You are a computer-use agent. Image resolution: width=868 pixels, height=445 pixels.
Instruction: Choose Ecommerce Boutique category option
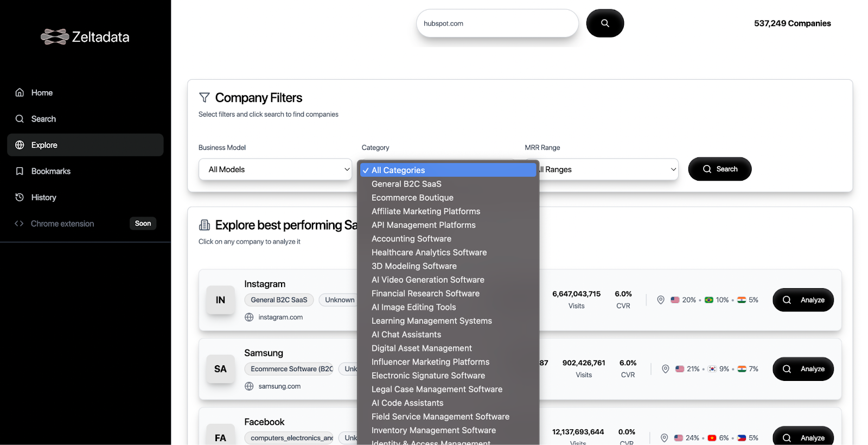[448, 198]
